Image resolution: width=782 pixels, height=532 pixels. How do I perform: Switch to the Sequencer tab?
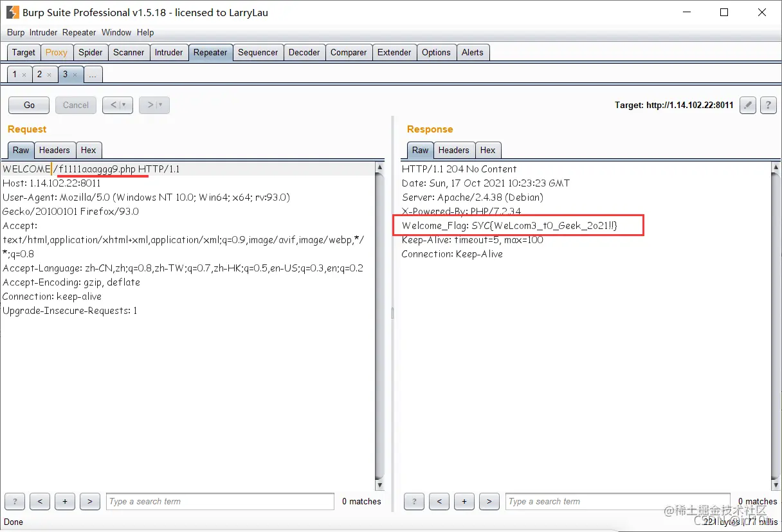258,53
